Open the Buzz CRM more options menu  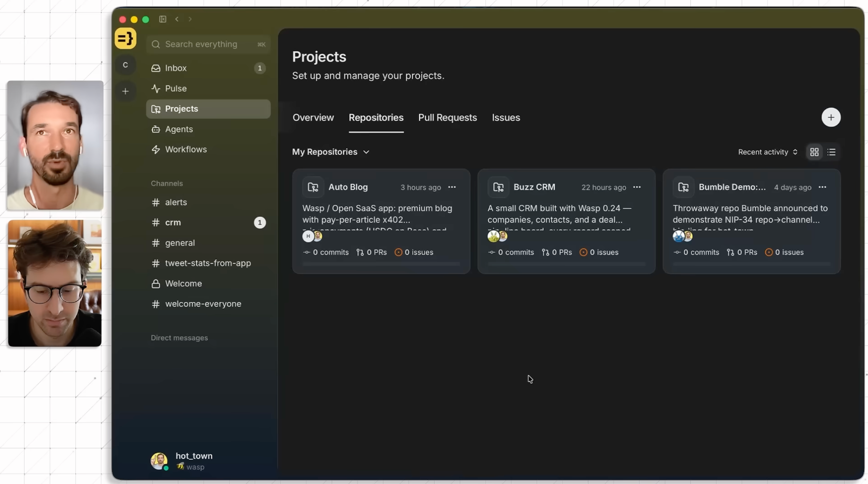[637, 187]
